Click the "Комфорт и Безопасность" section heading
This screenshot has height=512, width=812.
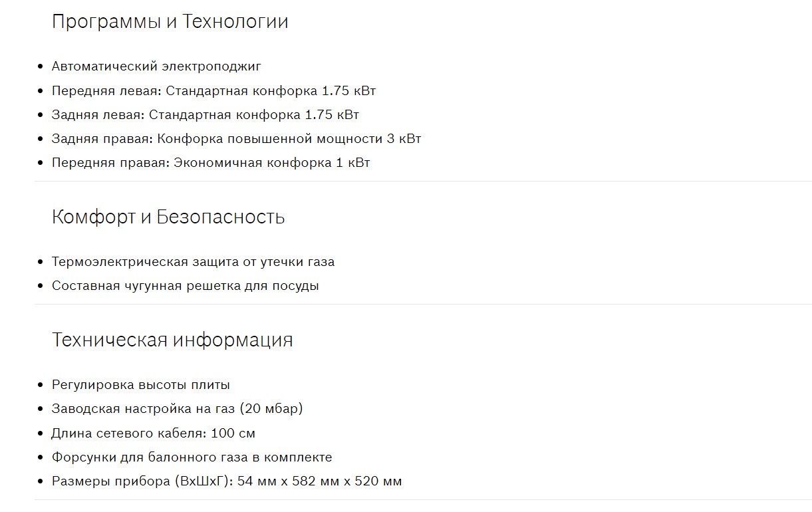(168, 217)
